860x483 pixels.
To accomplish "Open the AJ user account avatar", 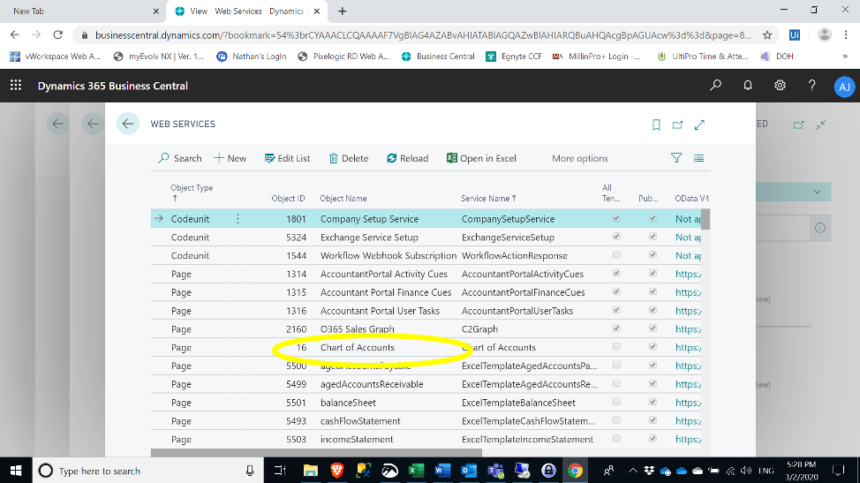I will click(844, 87).
